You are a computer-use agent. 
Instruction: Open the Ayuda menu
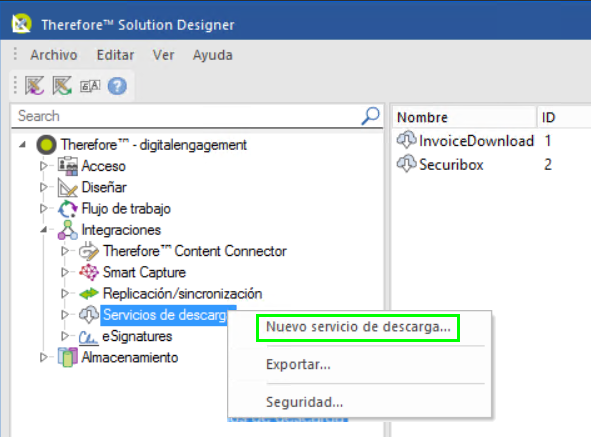[213, 55]
